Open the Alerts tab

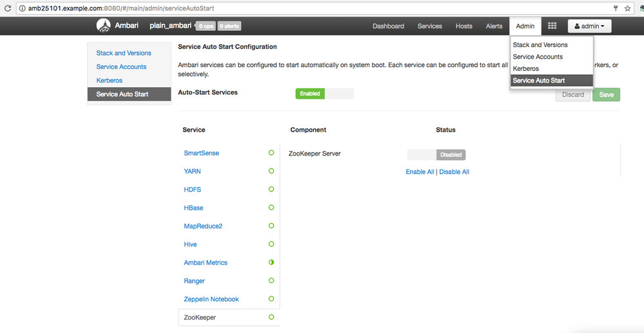[494, 26]
